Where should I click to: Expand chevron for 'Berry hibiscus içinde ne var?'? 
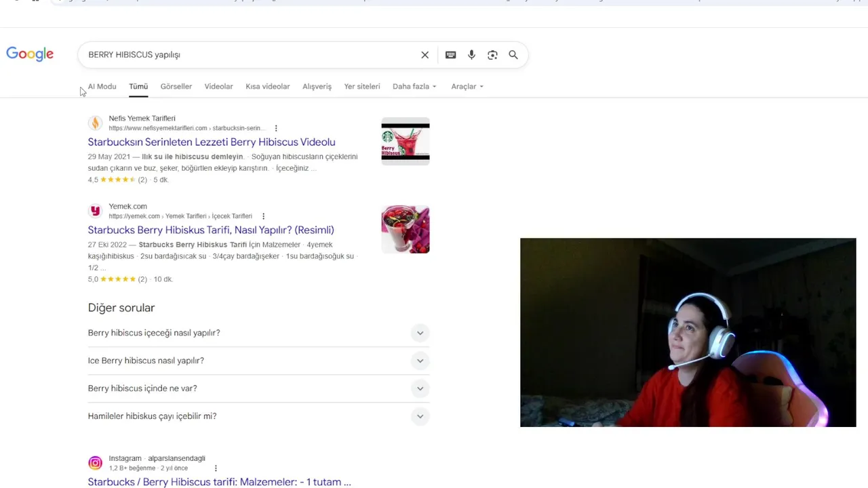(x=420, y=388)
